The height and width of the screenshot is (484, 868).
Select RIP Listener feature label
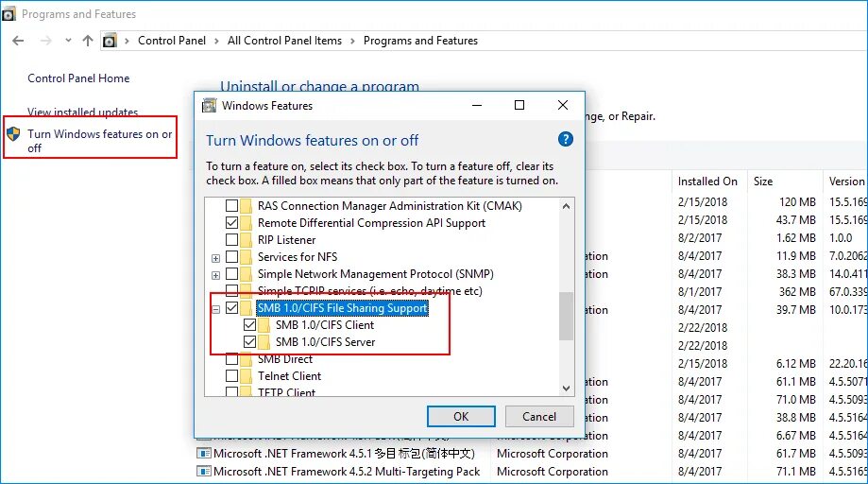pos(287,240)
